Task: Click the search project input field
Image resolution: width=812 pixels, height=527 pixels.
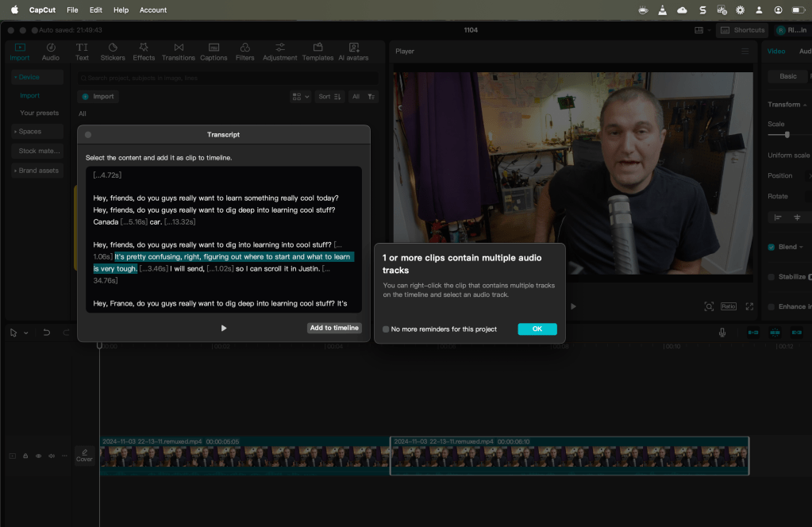Action: pos(228,78)
